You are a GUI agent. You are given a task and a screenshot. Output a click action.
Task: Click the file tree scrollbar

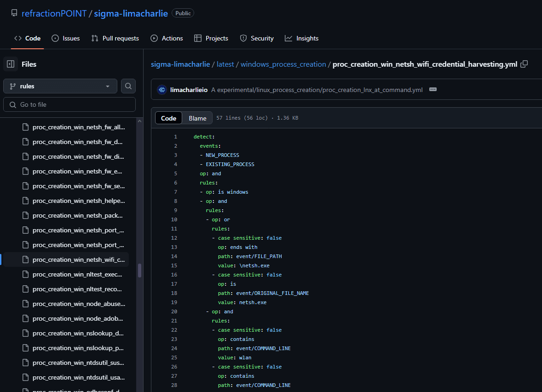139,271
